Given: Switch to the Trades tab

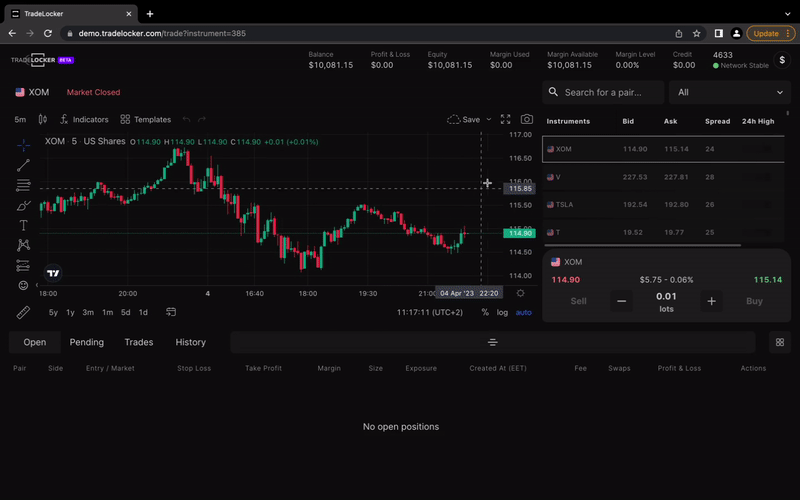Looking at the screenshot, I should pos(139,342).
